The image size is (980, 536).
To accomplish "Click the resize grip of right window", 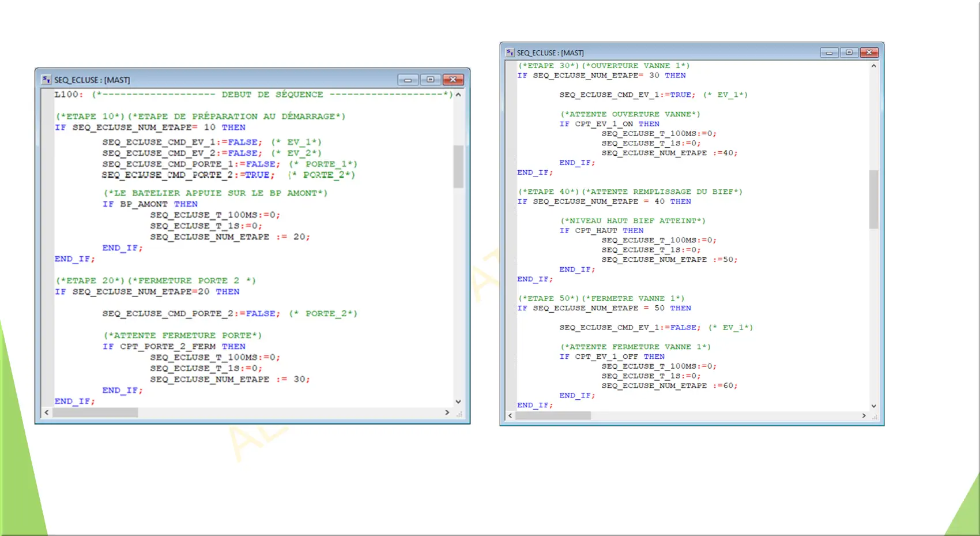I will (875, 416).
